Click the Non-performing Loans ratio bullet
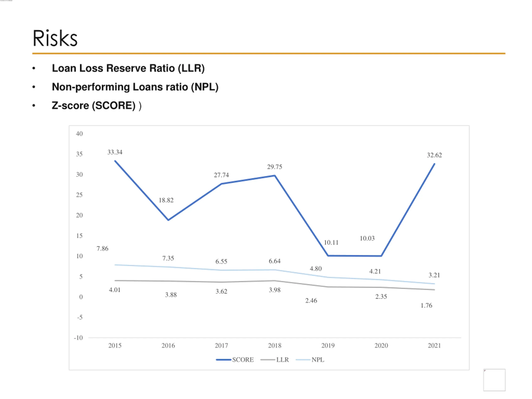Viewport: 532px width, 399px height. point(135,87)
